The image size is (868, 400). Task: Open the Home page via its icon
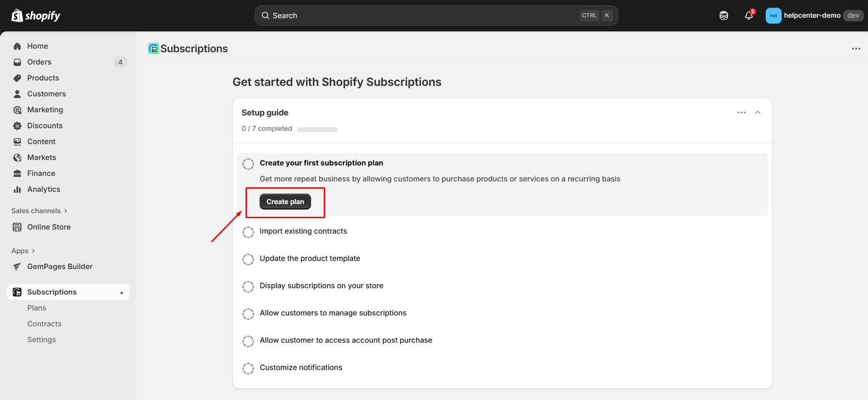(x=17, y=46)
